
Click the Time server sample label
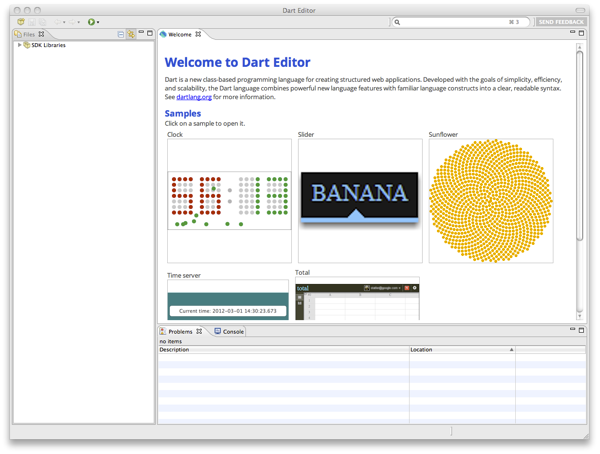(184, 275)
